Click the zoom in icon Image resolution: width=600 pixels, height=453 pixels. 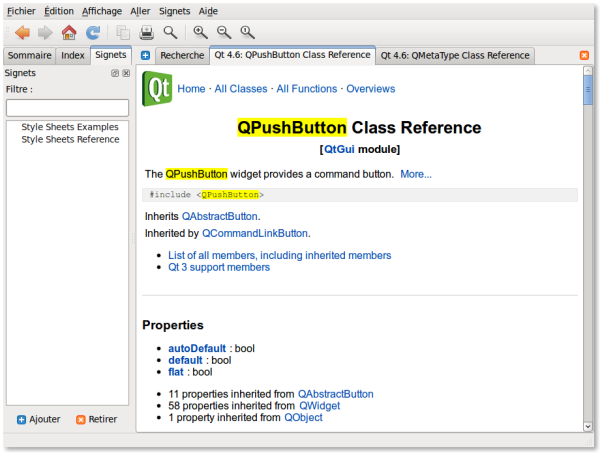click(x=201, y=32)
